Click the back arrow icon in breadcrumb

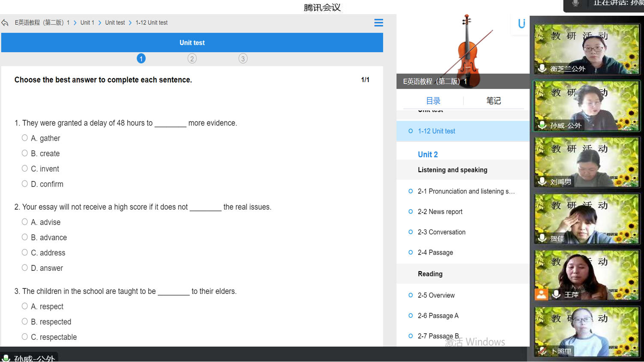(5, 23)
